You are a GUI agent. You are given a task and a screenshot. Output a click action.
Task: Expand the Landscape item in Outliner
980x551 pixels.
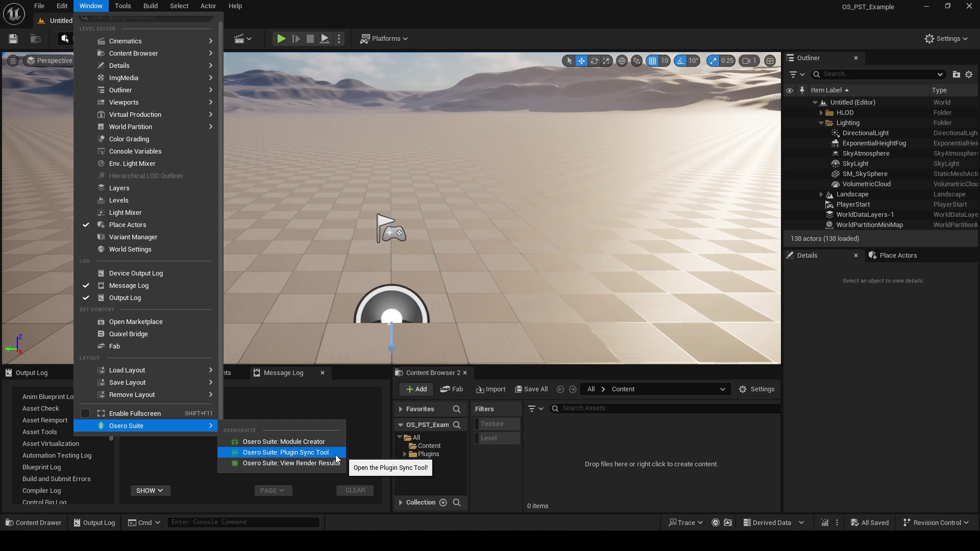pyautogui.click(x=821, y=194)
